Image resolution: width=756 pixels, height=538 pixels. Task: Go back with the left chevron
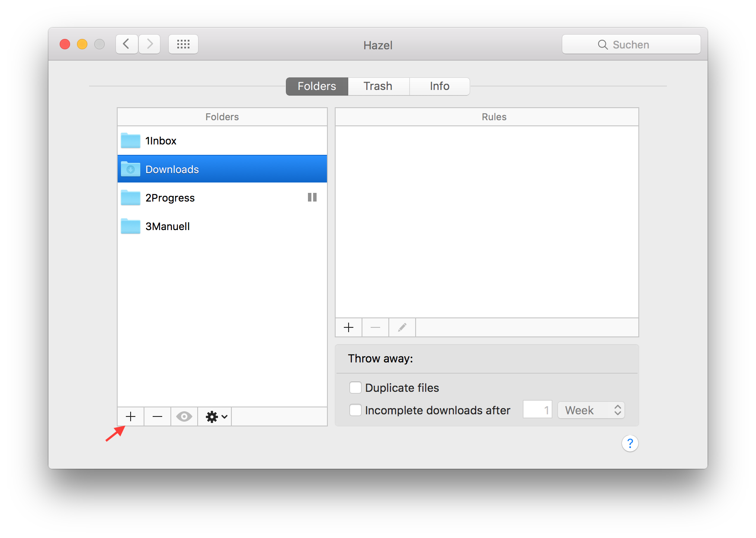coord(127,44)
